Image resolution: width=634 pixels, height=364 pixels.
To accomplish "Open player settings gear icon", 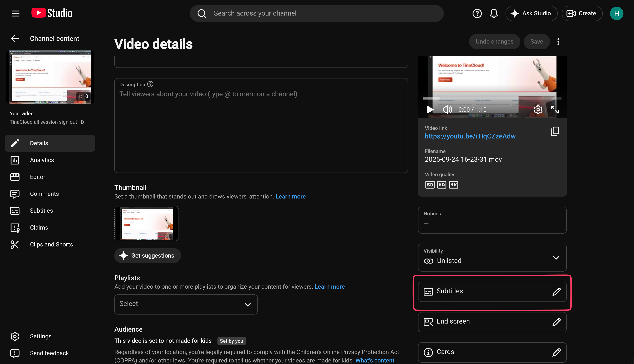I will (538, 110).
